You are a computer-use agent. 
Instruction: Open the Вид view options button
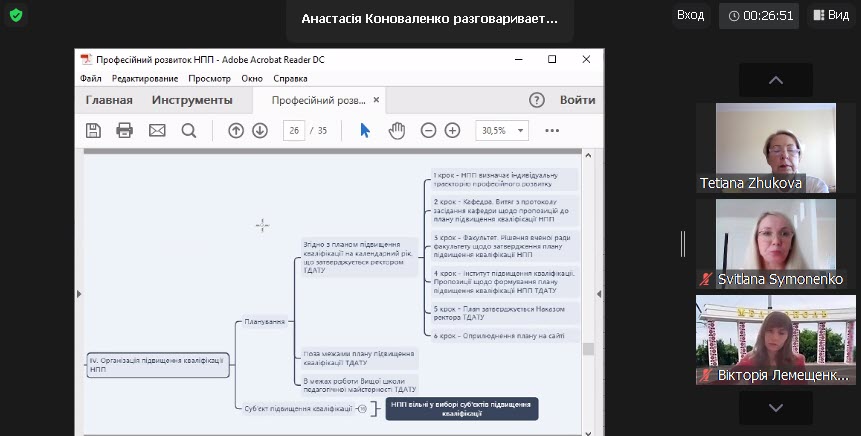click(x=830, y=15)
